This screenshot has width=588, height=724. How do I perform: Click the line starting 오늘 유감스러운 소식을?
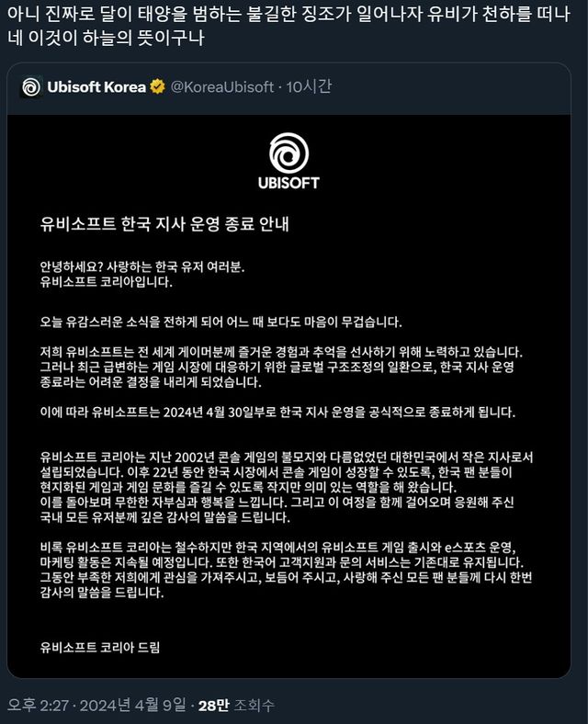(x=220, y=322)
